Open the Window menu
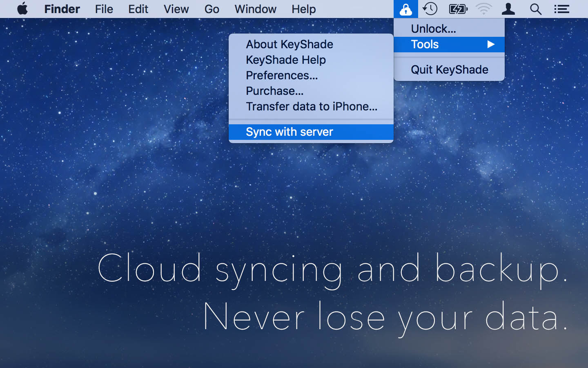The image size is (588, 368). tap(255, 9)
